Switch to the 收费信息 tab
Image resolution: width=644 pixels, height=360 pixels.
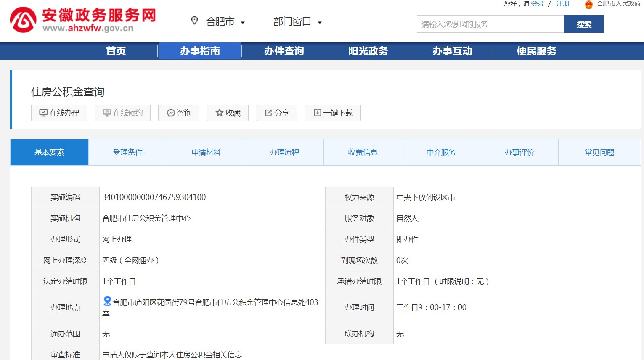[363, 152]
